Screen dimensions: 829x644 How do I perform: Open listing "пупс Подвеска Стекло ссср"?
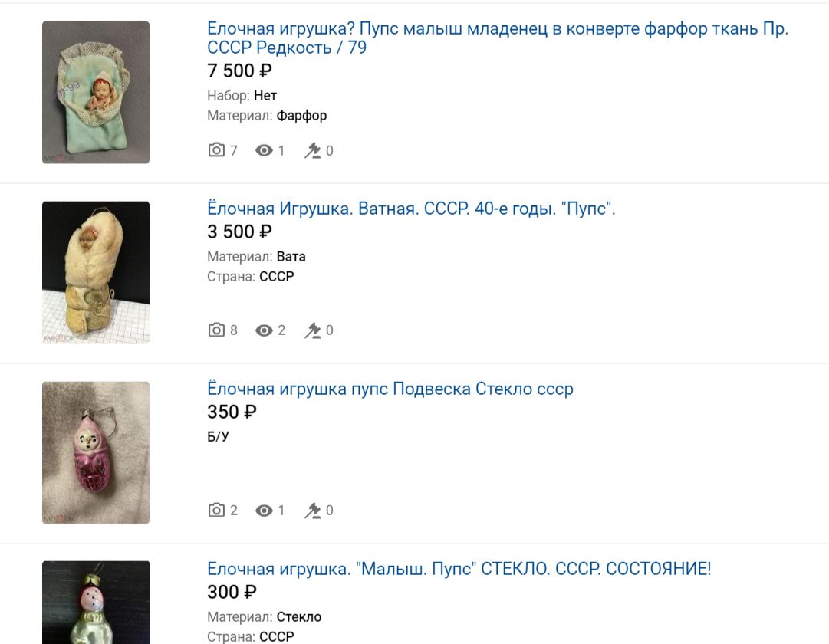390,389
